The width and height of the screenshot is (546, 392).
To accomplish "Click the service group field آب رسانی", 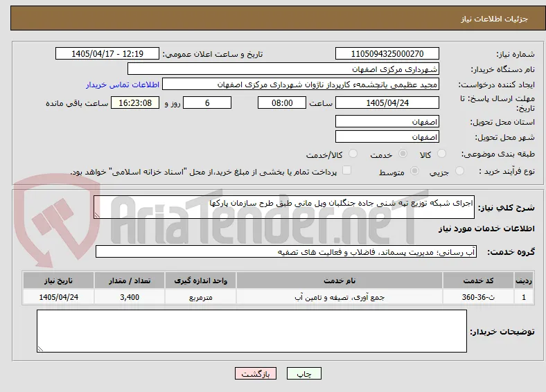I will [286, 251].
